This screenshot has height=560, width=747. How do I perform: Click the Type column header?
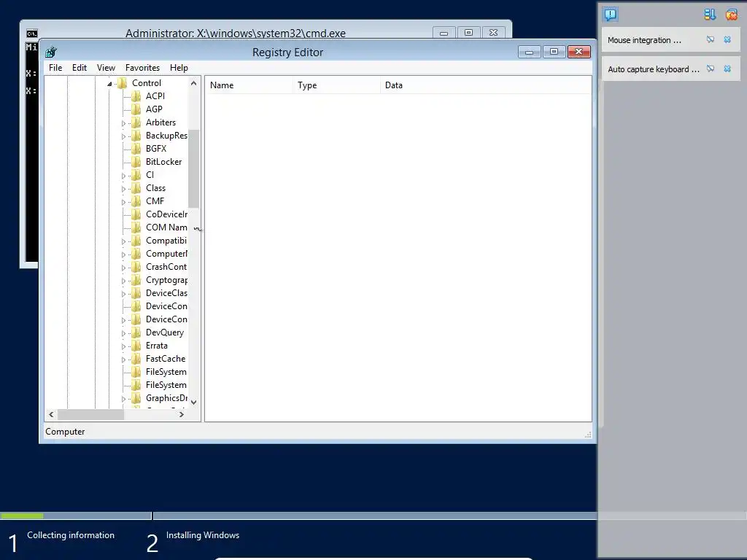(x=337, y=85)
